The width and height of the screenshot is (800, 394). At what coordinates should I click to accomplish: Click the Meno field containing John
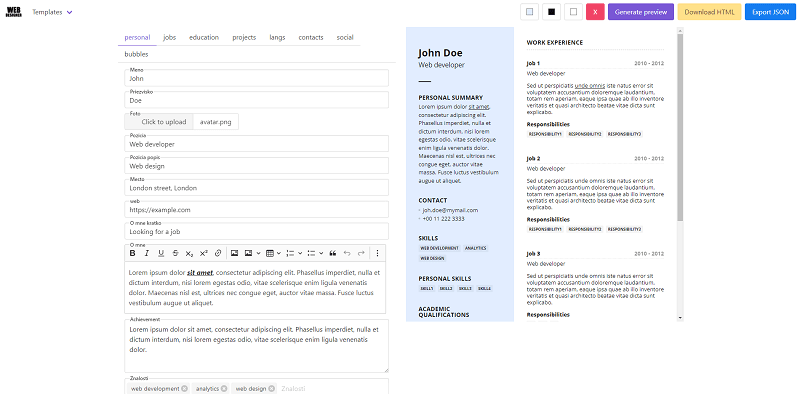click(x=257, y=78)
